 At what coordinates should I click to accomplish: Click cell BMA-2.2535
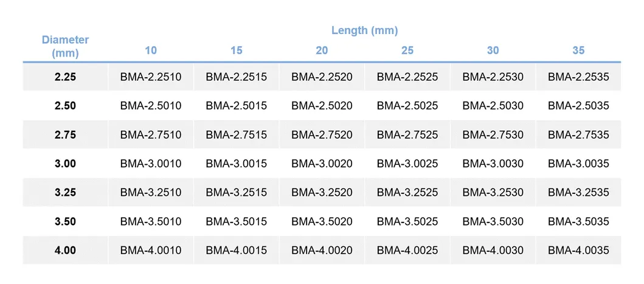pyautogui.click(x=578, y=77)
